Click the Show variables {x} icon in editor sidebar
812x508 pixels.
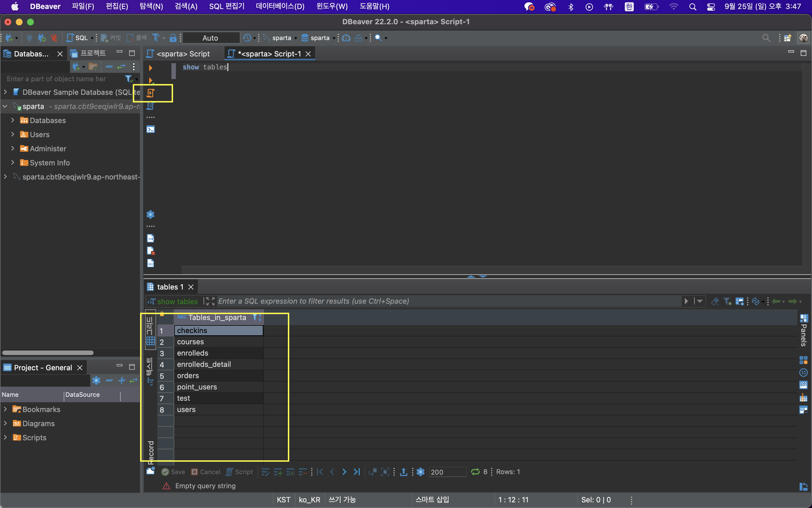(151, 263)
